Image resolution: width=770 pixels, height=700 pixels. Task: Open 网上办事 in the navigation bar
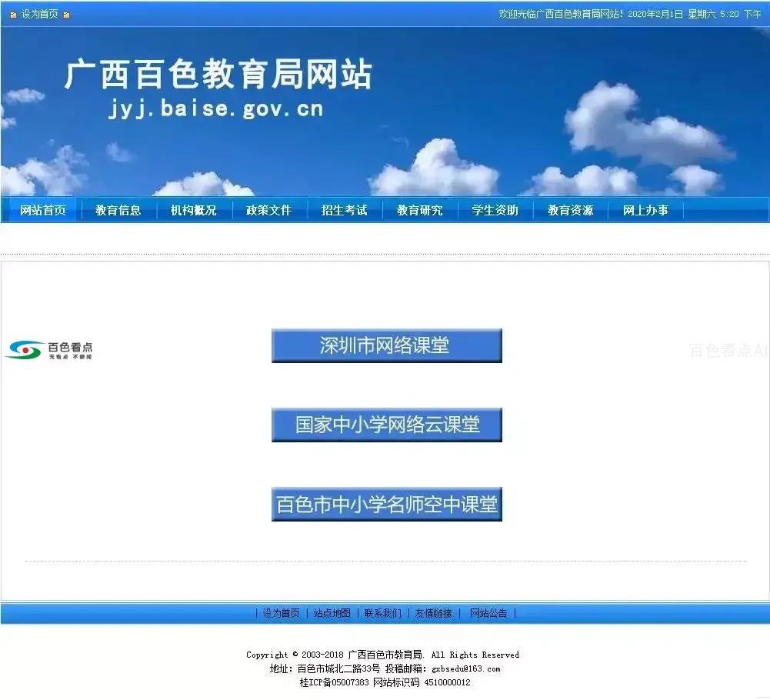pyautogui.click(x=645, y=210)
